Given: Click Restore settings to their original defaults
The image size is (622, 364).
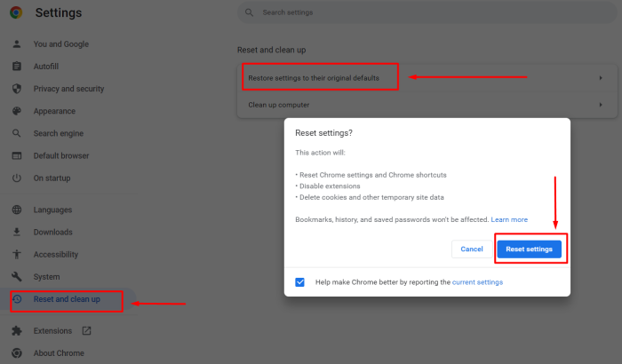Looking at the screenshot, I should [427, 78].
